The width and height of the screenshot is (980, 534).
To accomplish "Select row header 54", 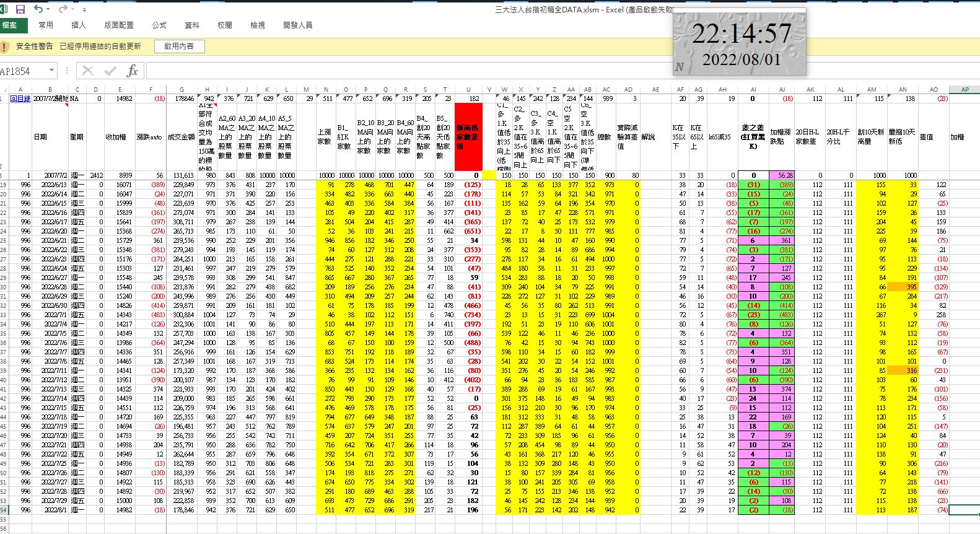I will (x=4, y=510).
